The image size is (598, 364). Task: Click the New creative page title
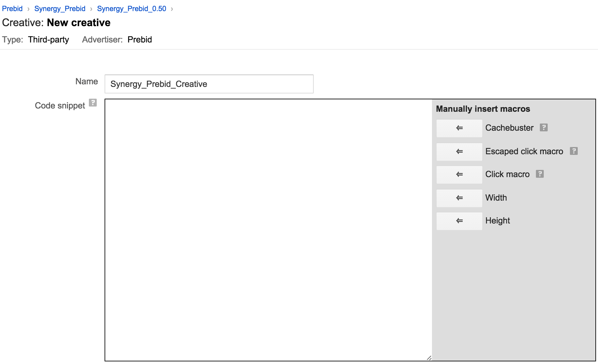point(79,23)
